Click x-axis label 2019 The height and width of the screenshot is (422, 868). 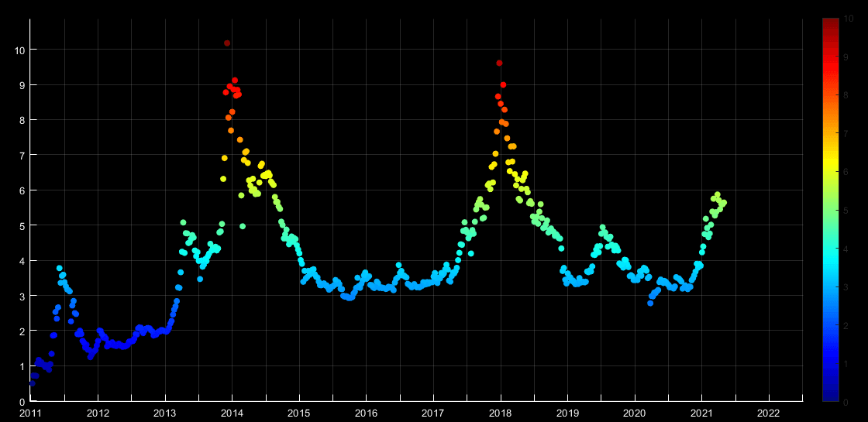point(567,413)
